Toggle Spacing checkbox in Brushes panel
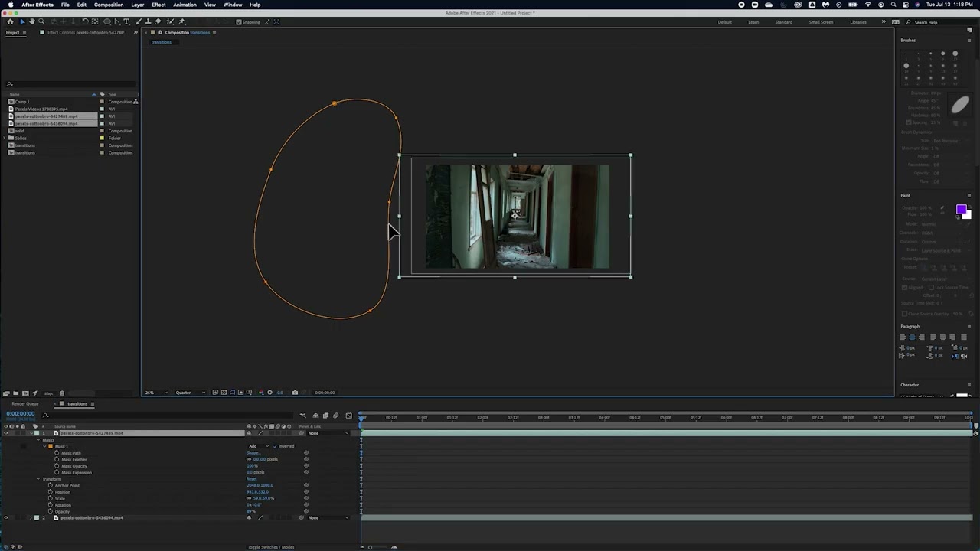 pos(909,122)
